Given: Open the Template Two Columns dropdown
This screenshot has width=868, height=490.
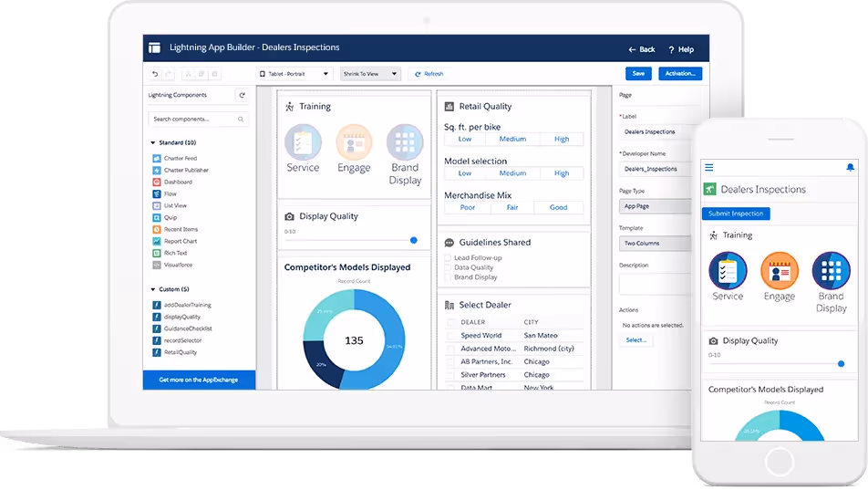Looking at the screenshot, I should 655,244.
